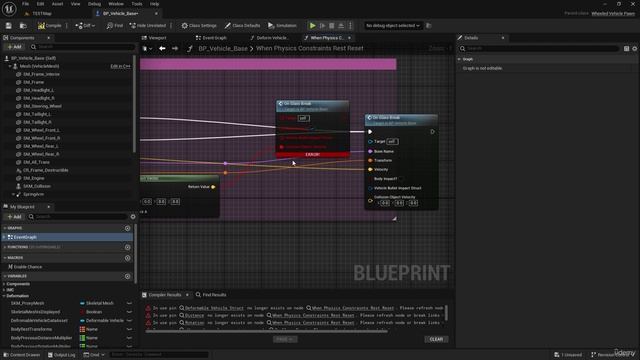Click the Clear button in Compiler Results
This screenshot has height=360, width=640.
(436, 339)
